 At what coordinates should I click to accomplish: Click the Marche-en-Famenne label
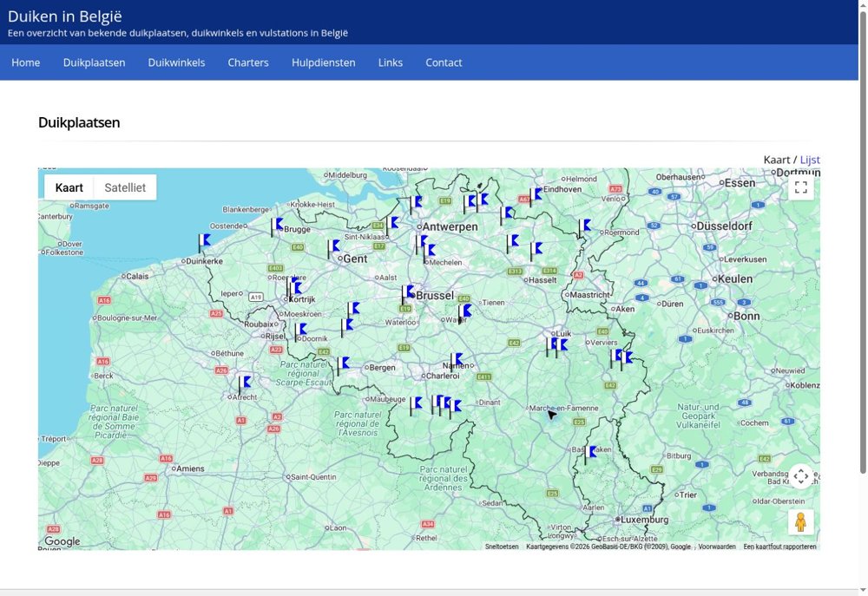coord(562,409)
